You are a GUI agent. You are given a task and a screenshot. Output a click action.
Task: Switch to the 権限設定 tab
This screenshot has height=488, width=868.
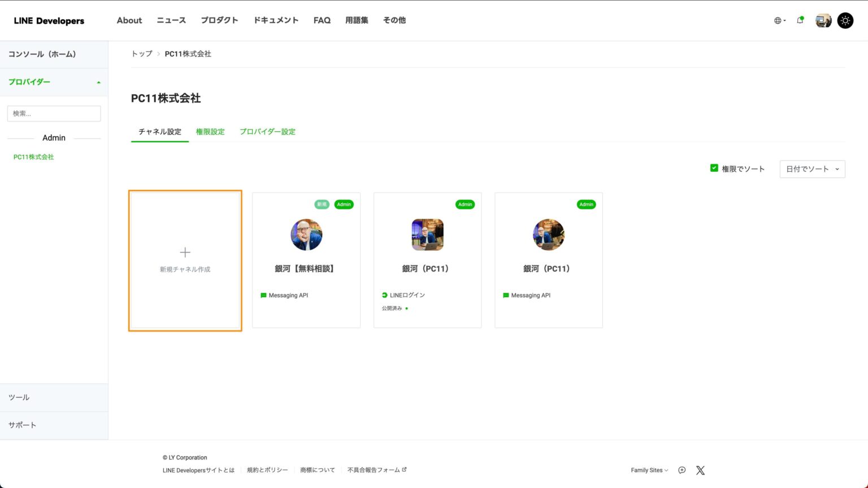(x=210, y=132)
